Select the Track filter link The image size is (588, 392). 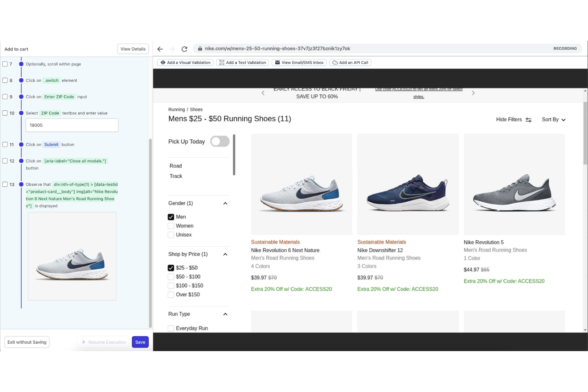coord(176,176)
